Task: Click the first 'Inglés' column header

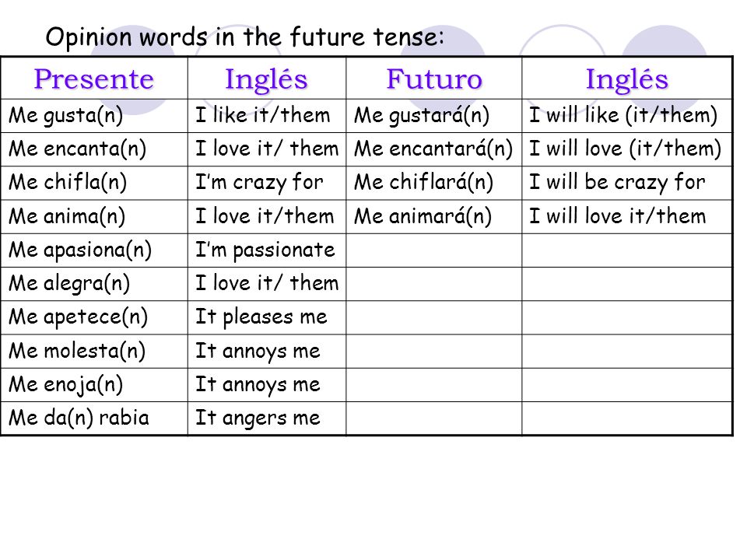Action: click(267, 79)
